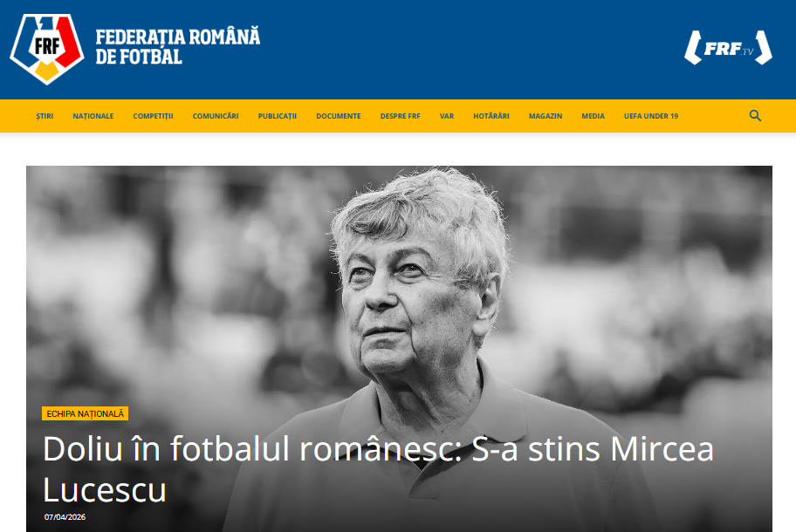Open the Publicații menu item
Image resolution: width=796 pixels, height=532 pixels.
[278, 116]
